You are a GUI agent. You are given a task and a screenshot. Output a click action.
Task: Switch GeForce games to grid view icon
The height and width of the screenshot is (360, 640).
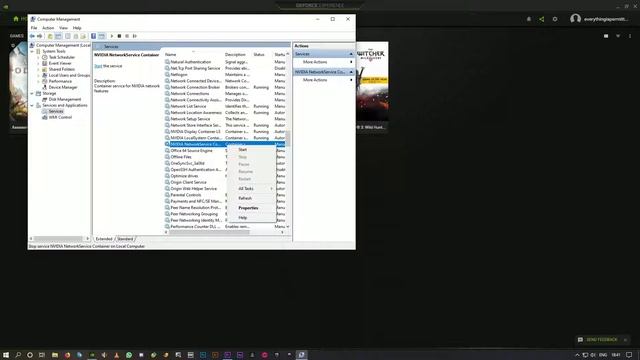point(606,36)
